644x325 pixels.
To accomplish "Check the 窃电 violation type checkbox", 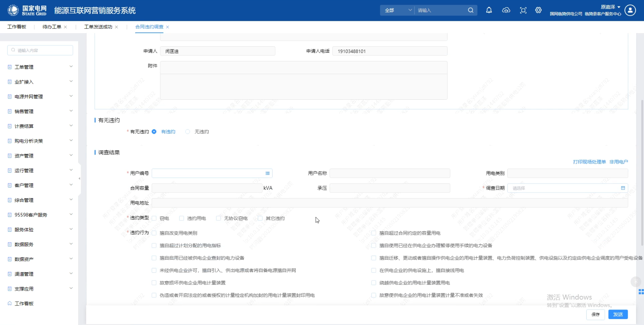I will 154,219.
